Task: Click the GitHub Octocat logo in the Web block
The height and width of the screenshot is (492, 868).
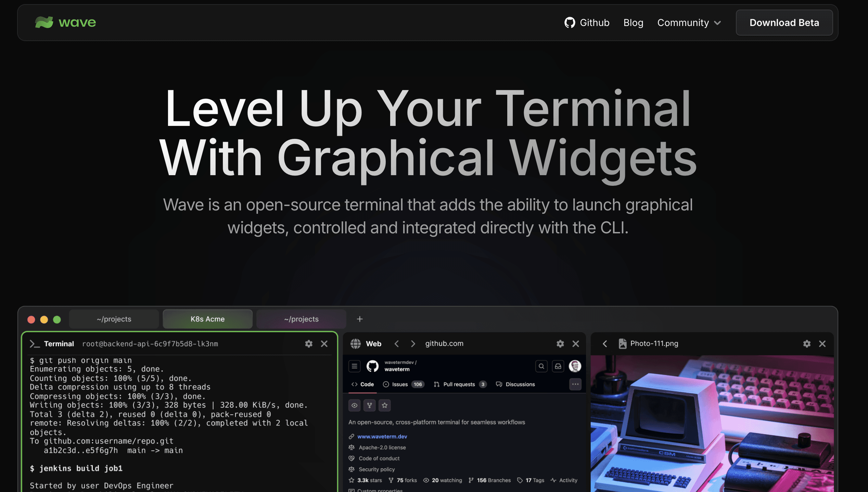Action: [373, 366]
